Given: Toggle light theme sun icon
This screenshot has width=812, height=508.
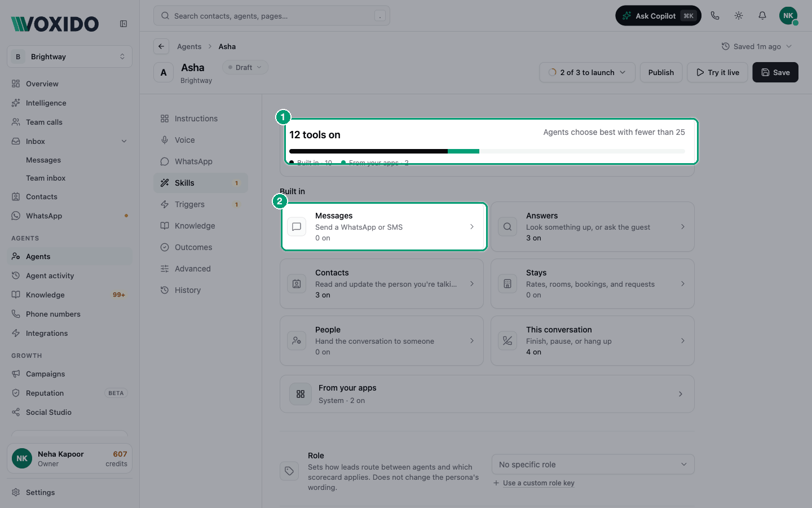Looking at the screenshot, I should tap(739, 16).
